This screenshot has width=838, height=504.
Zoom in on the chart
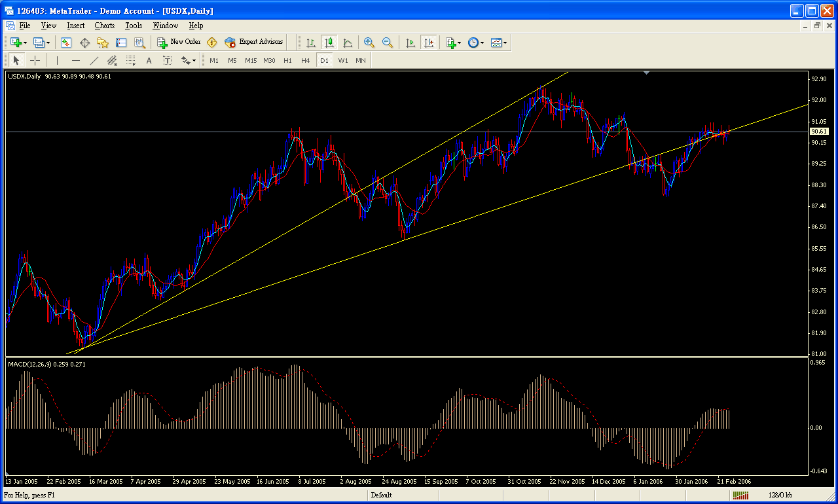pos(369,43)
